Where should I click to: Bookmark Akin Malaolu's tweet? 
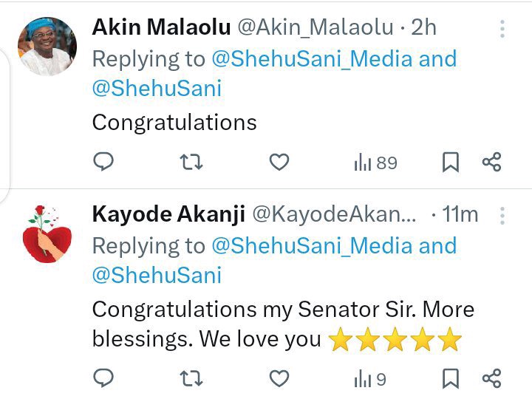pos(451,162)
